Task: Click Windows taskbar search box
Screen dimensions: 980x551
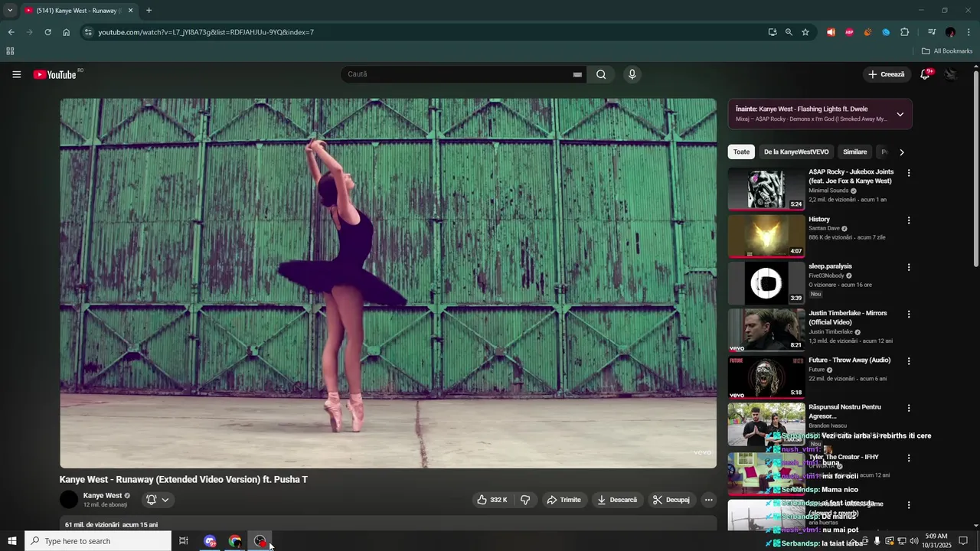Action: click(98, 541)
